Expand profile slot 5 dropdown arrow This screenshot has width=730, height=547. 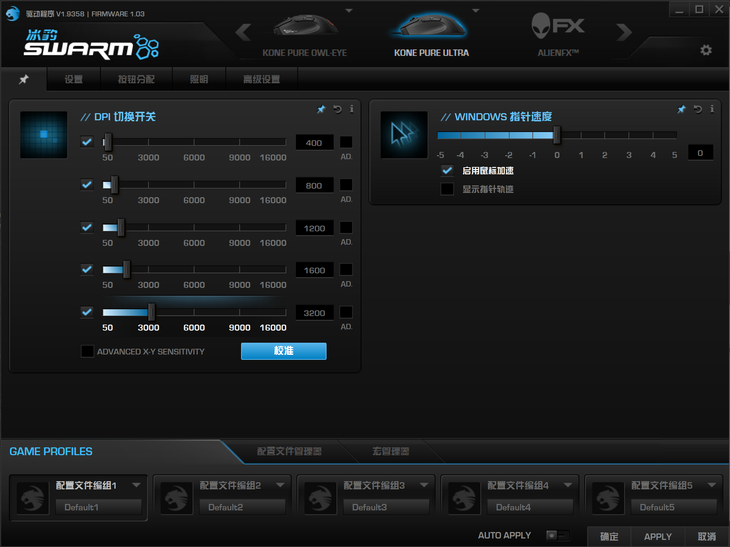point(711,485)
